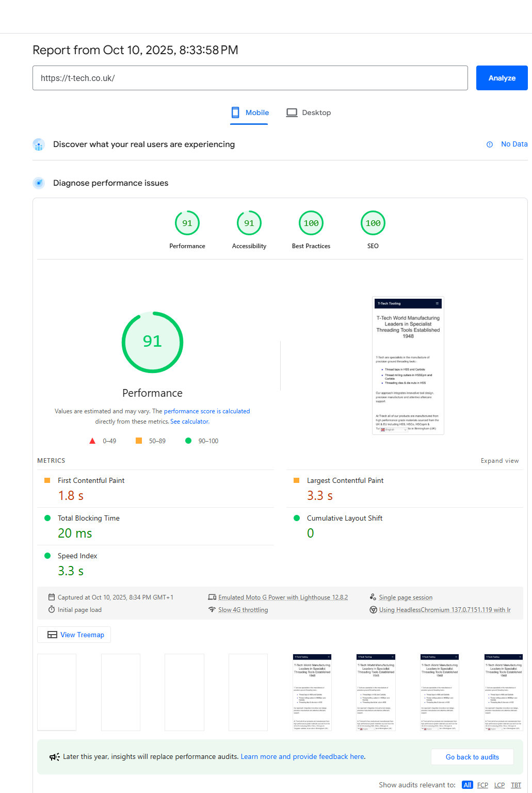The width and height of the screenshot is (532, 793).
Task: Click the real users experience icon
Action: pyautogui.click(x=39, y=144)
